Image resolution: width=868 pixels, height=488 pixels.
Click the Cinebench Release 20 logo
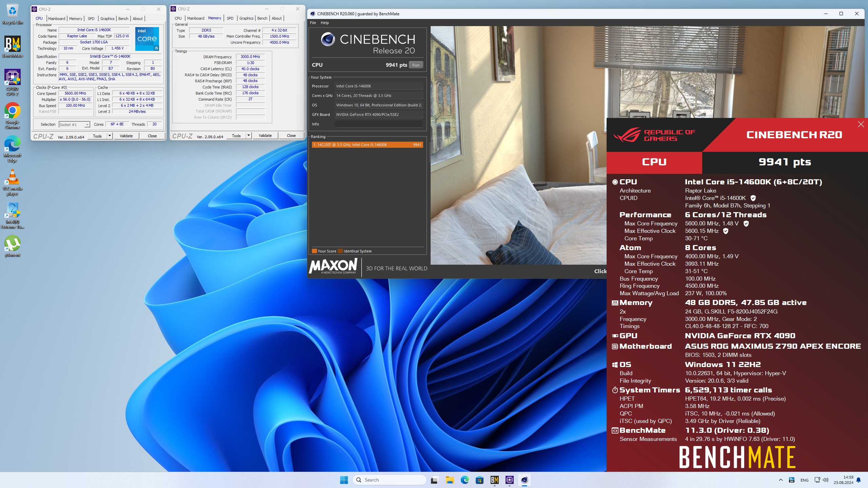pos(368,44)
